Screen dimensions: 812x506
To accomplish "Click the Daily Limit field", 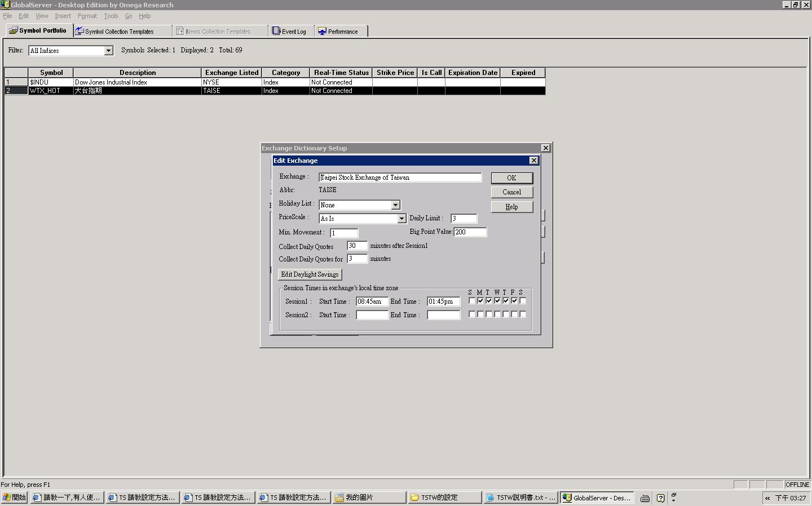I will pos(464,219).
